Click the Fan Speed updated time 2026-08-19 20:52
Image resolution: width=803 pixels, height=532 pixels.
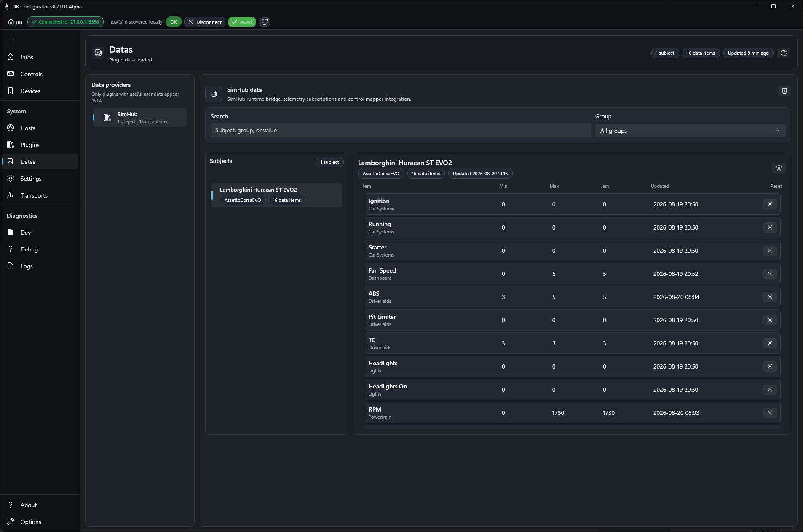tap(675, 274)
